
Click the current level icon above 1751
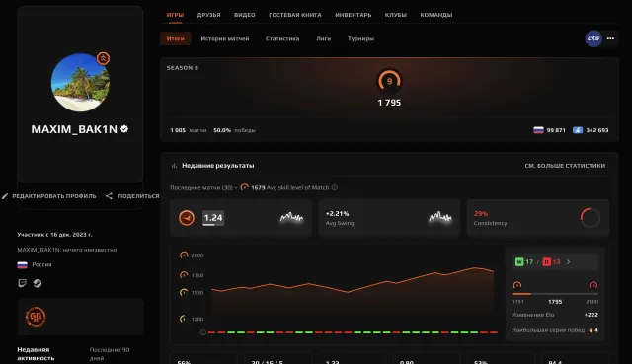coord(517,285)
